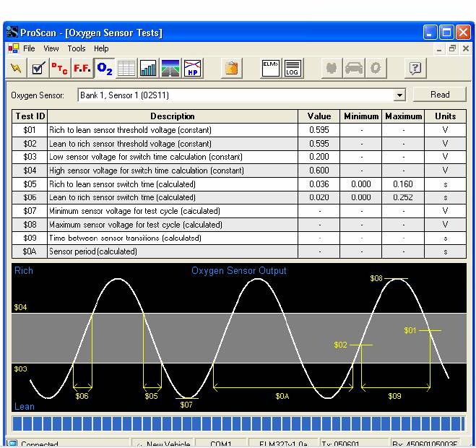Click the $0A period label on graph

[x=282, y=396]
